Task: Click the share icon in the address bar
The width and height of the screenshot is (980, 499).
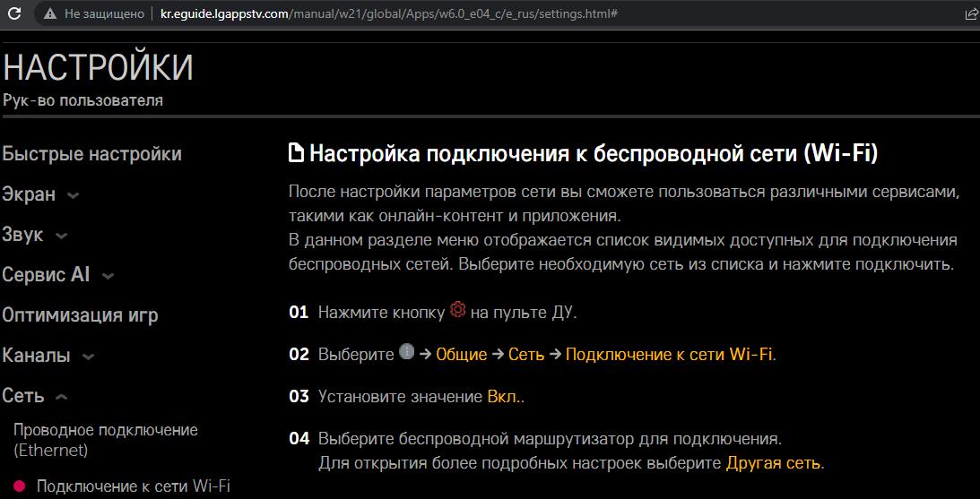Action: pyautogui.click(x=971, y=14)
